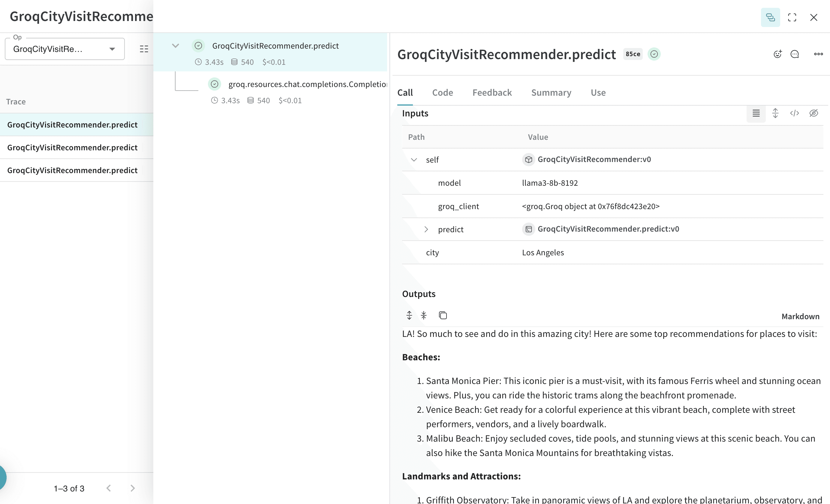Enter fullscreen mode for the call panel
This screenshot has height=504, width=830.
coord(792,17)
